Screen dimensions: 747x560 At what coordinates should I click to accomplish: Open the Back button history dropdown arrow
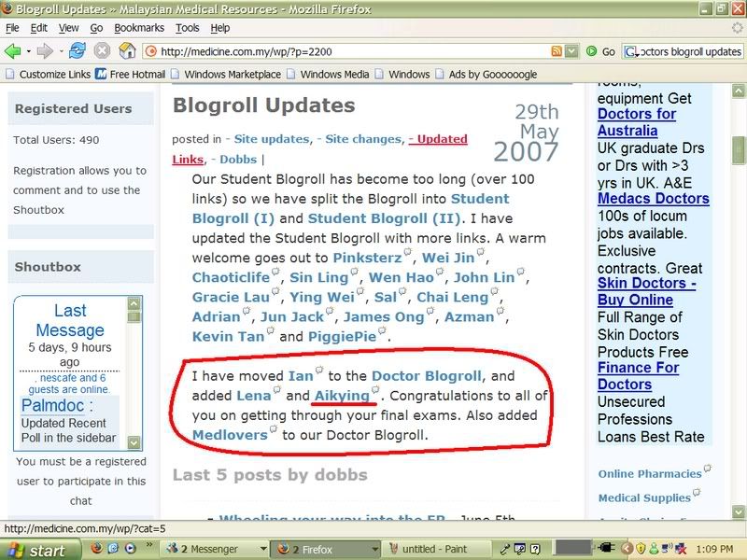click(x=28, y=50)
